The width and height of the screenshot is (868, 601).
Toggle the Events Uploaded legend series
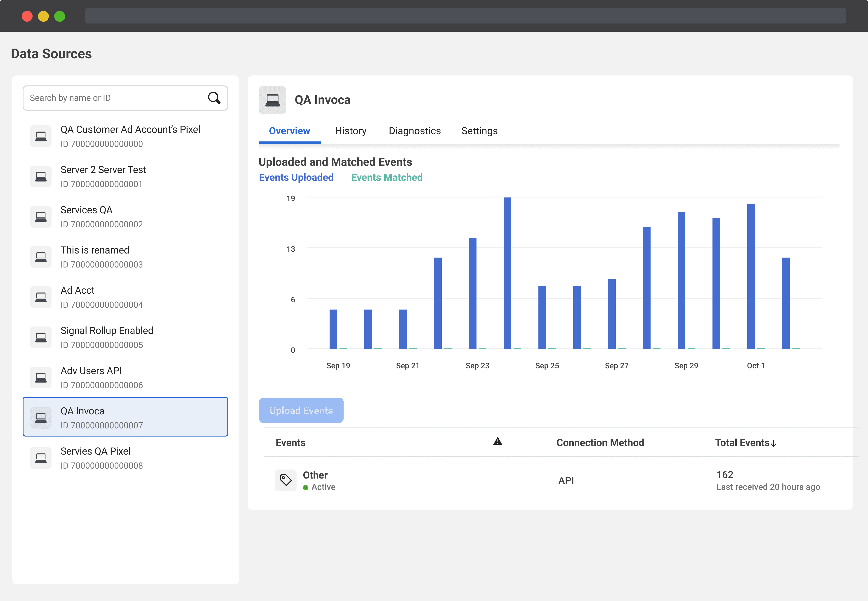(296, 177)
